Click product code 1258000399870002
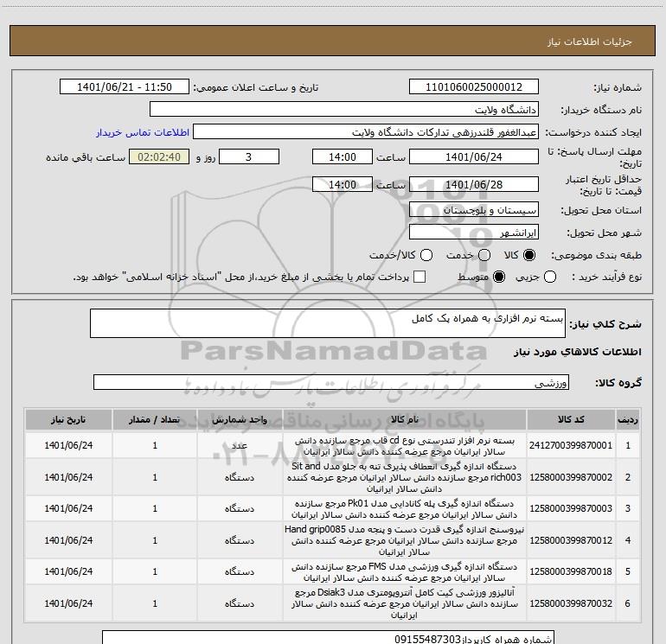Screen dimensions: 666x644 click(x=571, y=477)
